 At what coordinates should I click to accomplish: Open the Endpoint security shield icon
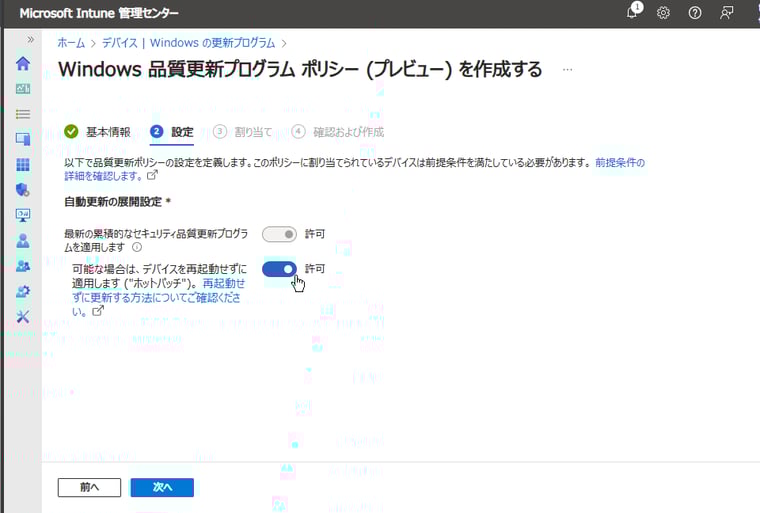click(23, 190)
